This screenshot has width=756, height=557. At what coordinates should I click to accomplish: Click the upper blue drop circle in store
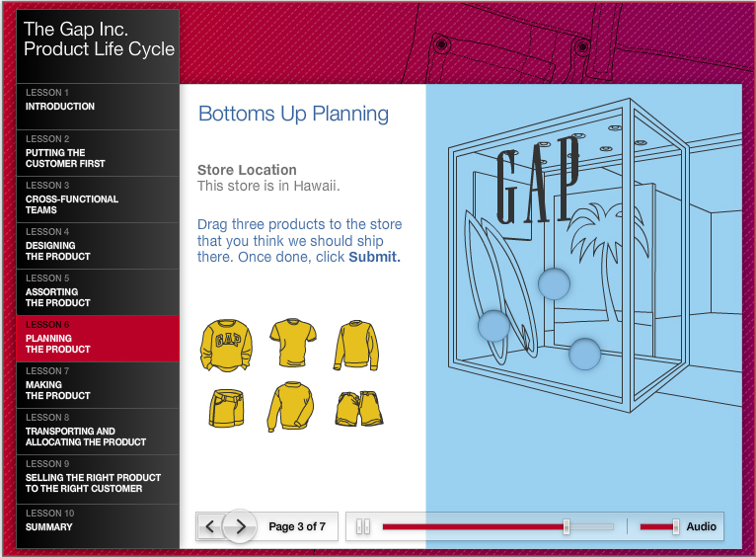tap(554, 283)
